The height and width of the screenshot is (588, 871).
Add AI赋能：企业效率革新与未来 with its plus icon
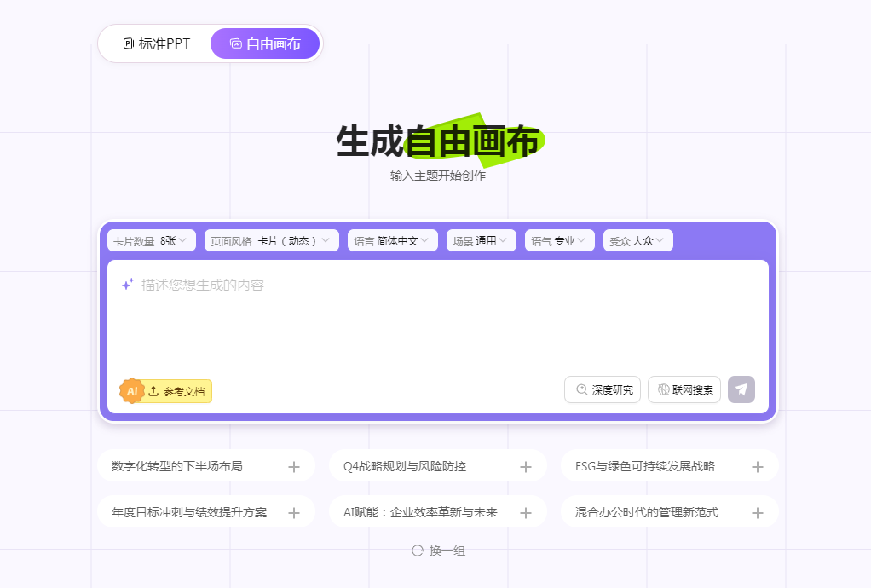click(526, 513)
